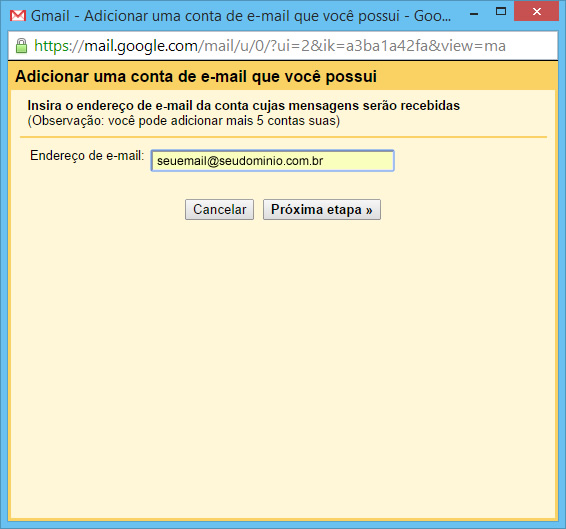Click the Observação note about 5 more accounts
The width and height of the screenshot is (566, 529).
tap(184, 121)
